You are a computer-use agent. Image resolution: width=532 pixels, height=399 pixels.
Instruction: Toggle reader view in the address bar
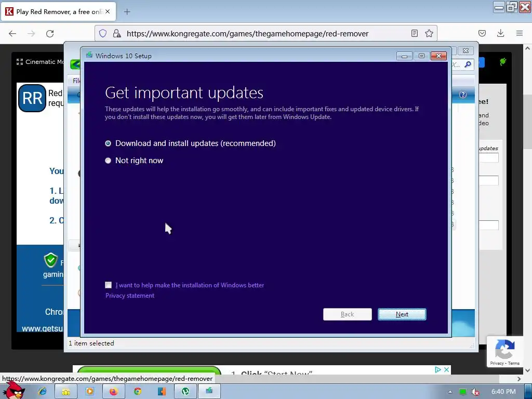click(x=414, y=33)
